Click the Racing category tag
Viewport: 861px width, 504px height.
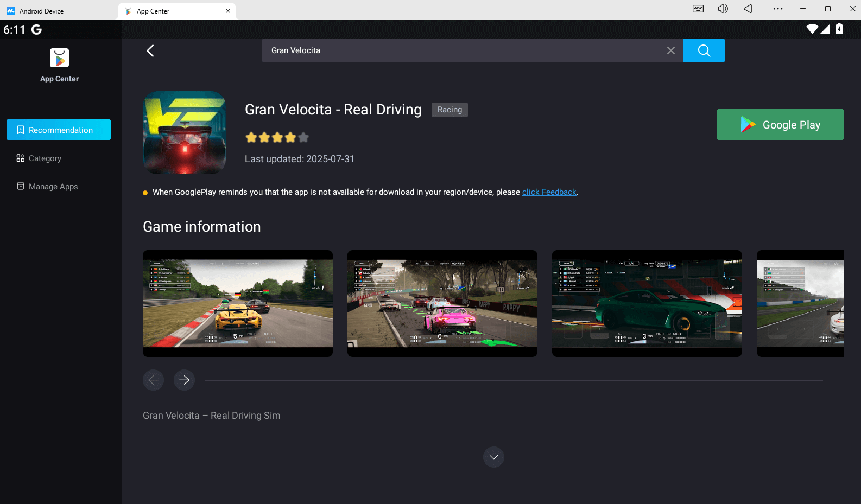point(450,110)
